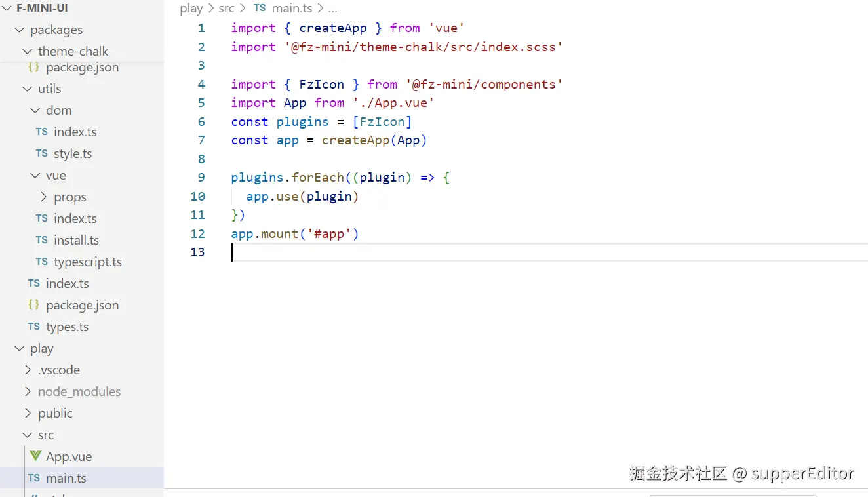Collapse the F-MINI-UI root folder chevron
The width and height of the screenshot is (868, 497).
click(x=7, y=9)
